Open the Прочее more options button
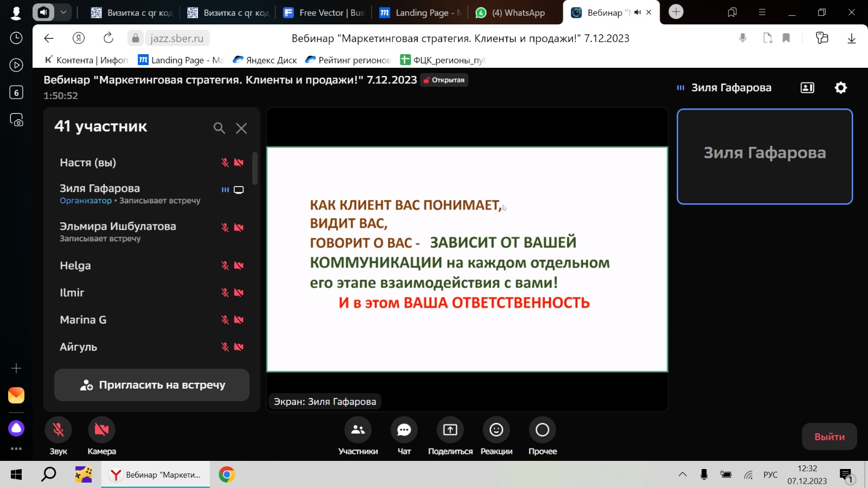The width and height of the screenshot is (868, 488). 542,430
